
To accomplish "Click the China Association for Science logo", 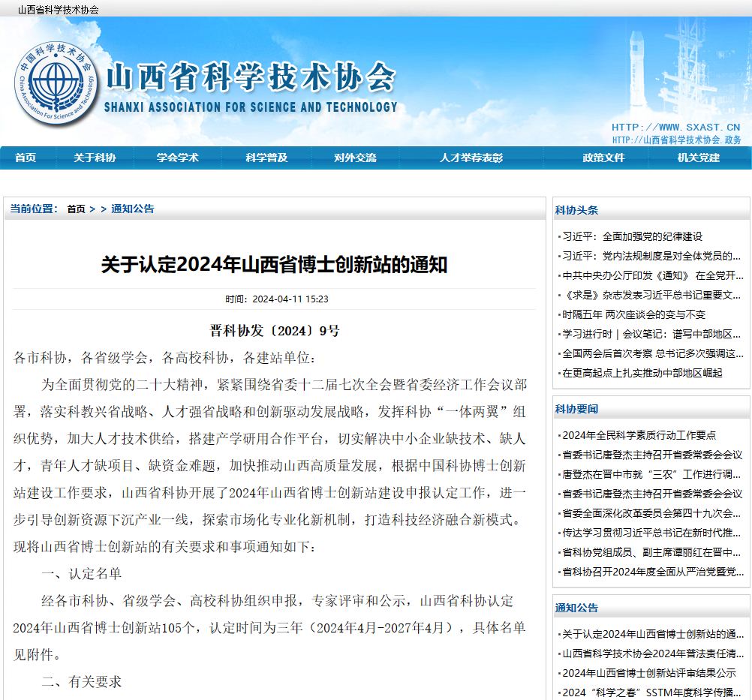I will pos(56,84).
